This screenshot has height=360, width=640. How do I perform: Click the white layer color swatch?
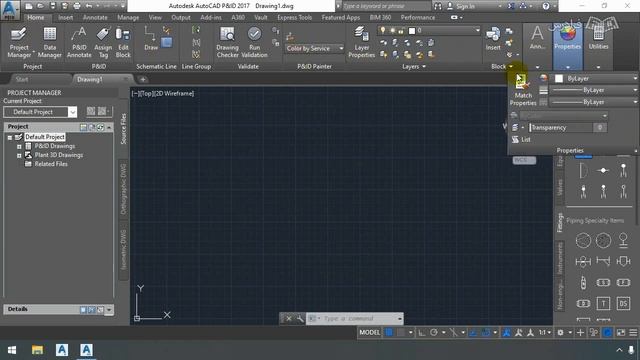point(412,31)
